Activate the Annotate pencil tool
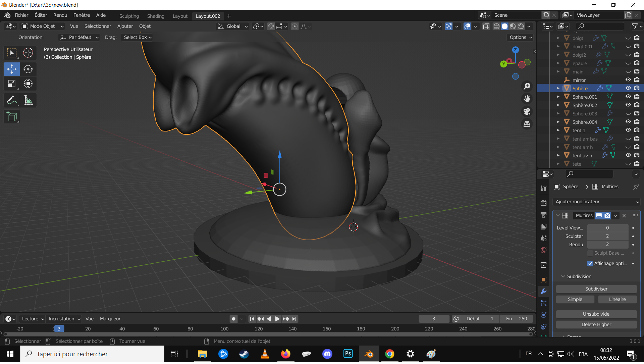The width and height of the screenshot is (644, 364). point(12,100)
